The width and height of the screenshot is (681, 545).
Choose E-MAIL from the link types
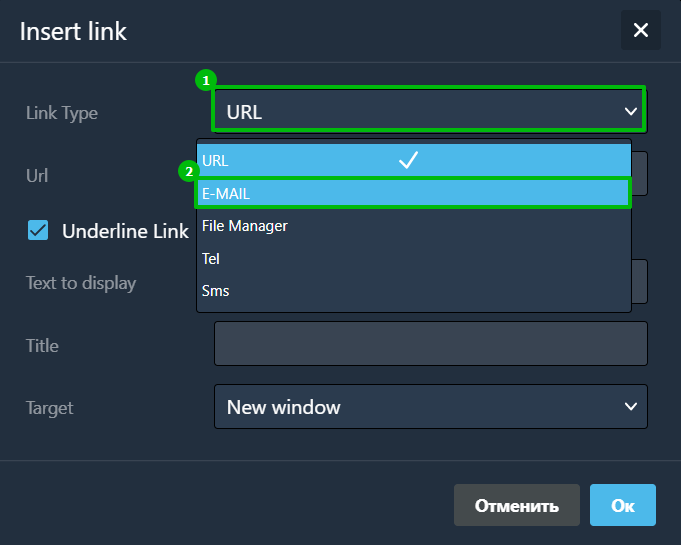coord(414,193)
